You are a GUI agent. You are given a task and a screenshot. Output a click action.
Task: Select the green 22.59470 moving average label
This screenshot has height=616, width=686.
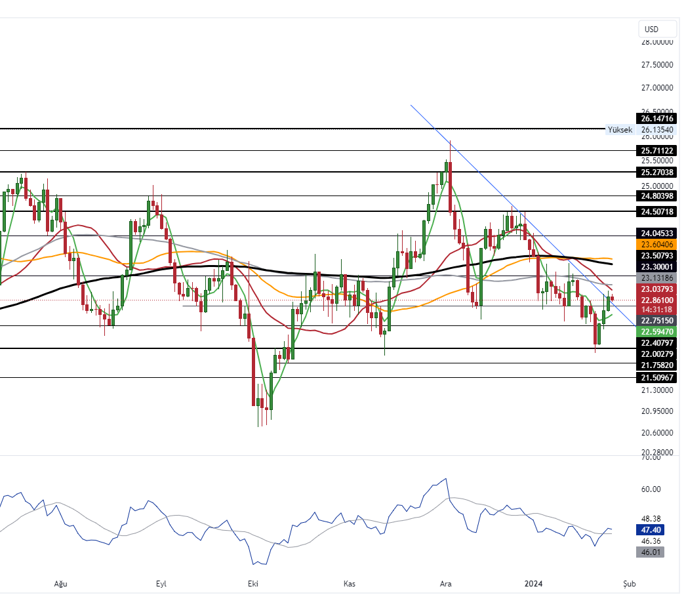[656, 332]
